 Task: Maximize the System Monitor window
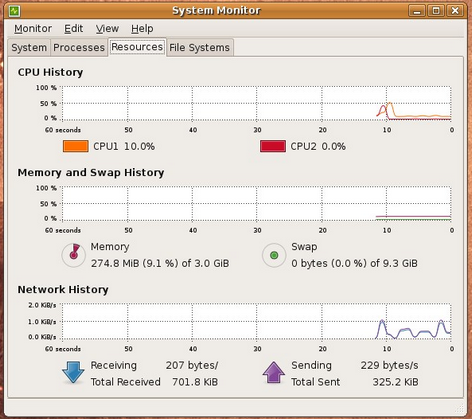coord(436,11)
